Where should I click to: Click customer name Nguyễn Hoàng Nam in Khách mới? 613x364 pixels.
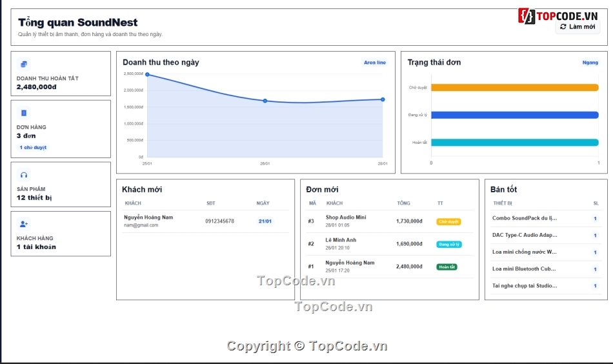148,217
